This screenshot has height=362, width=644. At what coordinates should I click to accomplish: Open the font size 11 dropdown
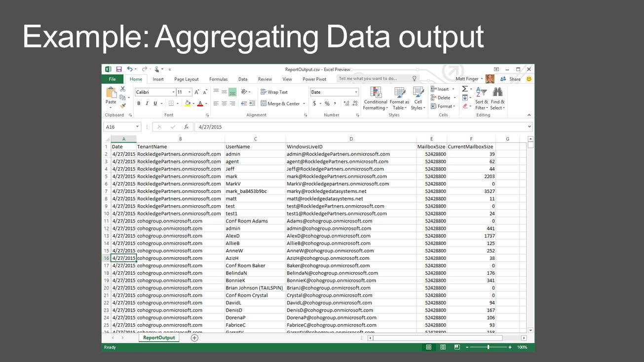[x=189, y=92]
